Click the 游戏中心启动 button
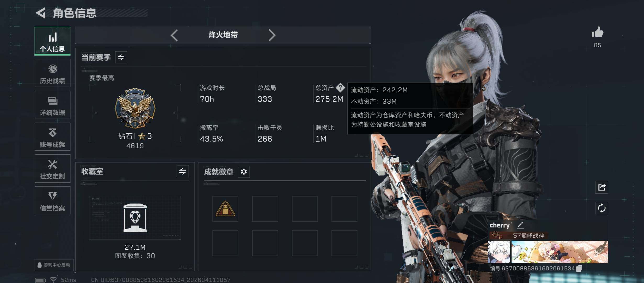 (x=54, y=265)
